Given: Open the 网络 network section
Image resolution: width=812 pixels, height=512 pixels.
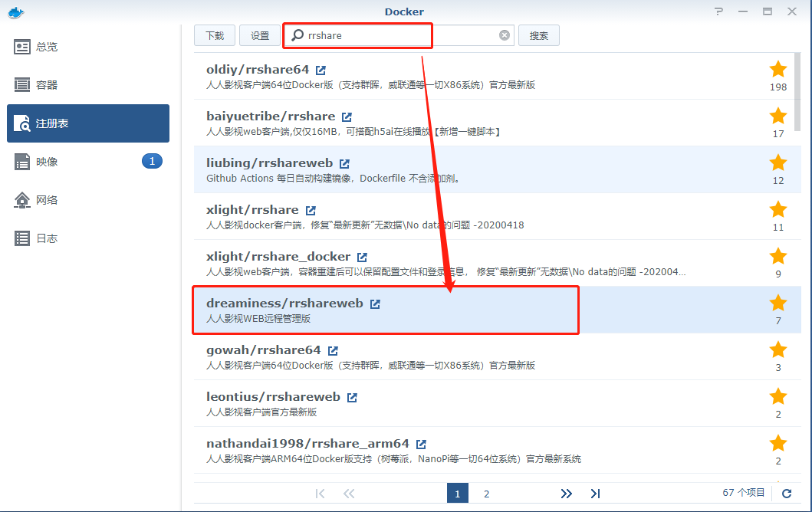Looking at the screenshot, I should coord(88,200).
